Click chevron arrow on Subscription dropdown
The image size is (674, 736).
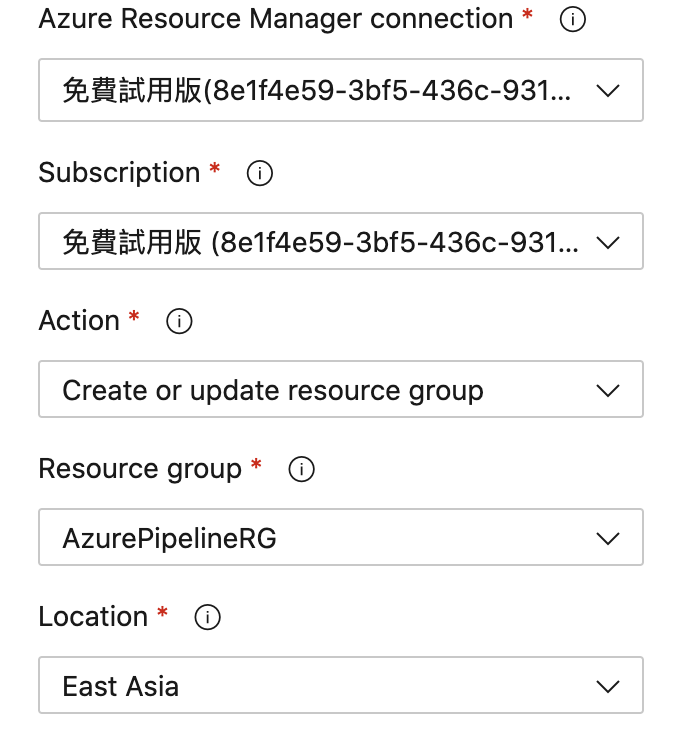608,242
